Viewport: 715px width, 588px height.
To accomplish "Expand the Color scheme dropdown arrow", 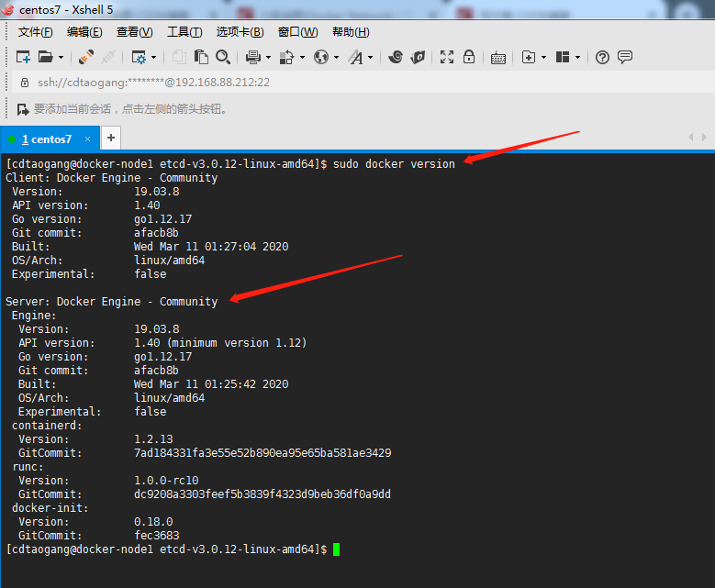I will [302, 58].
